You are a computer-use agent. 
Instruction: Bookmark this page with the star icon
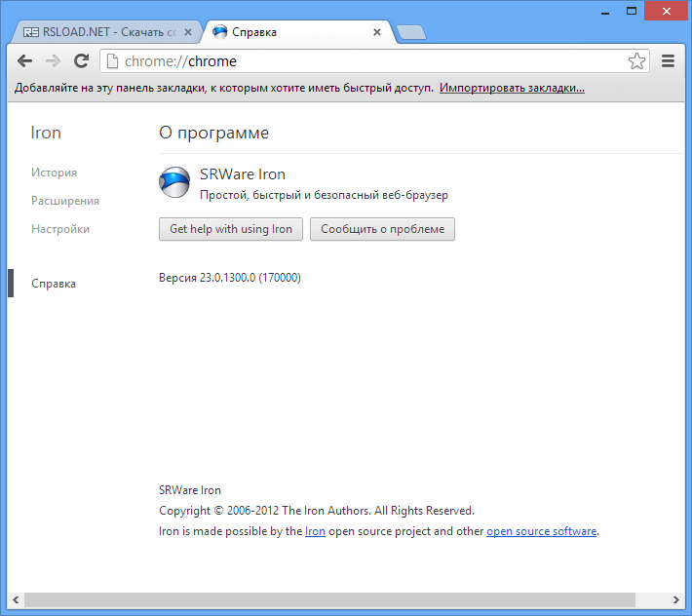point(636,60)
